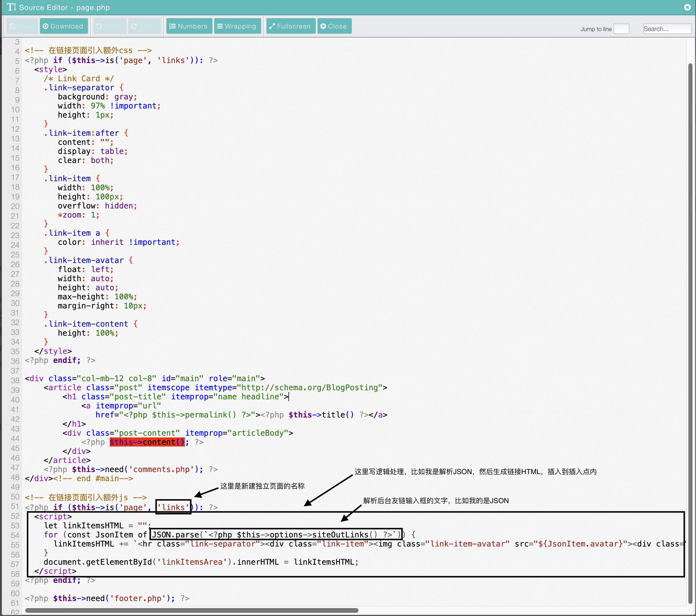This screenshot has width=696, height=616.
Task: Click the 'width: 97% !important;' line
Action: [x=109, y=106]
